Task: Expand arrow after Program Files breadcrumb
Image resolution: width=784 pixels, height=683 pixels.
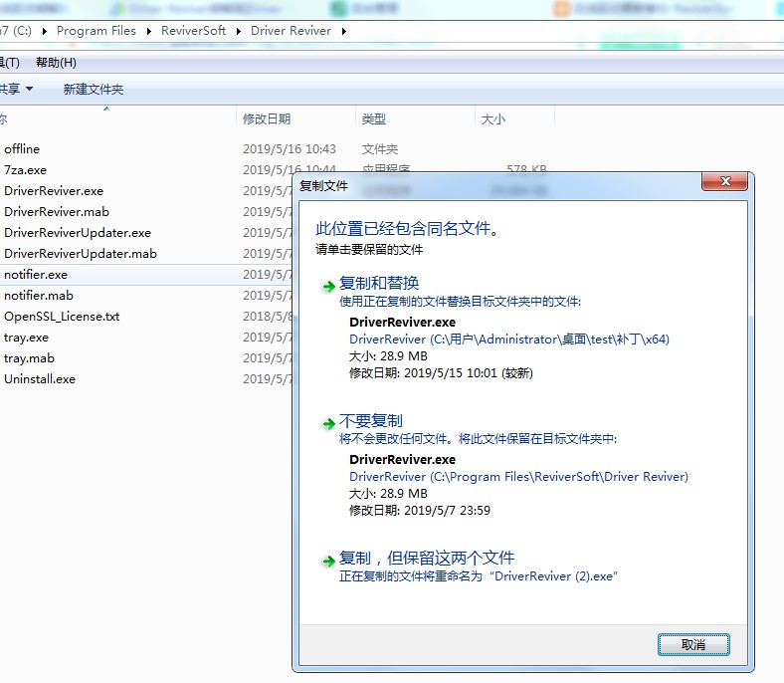Action: pyautogui.click(x=149, y=31)
